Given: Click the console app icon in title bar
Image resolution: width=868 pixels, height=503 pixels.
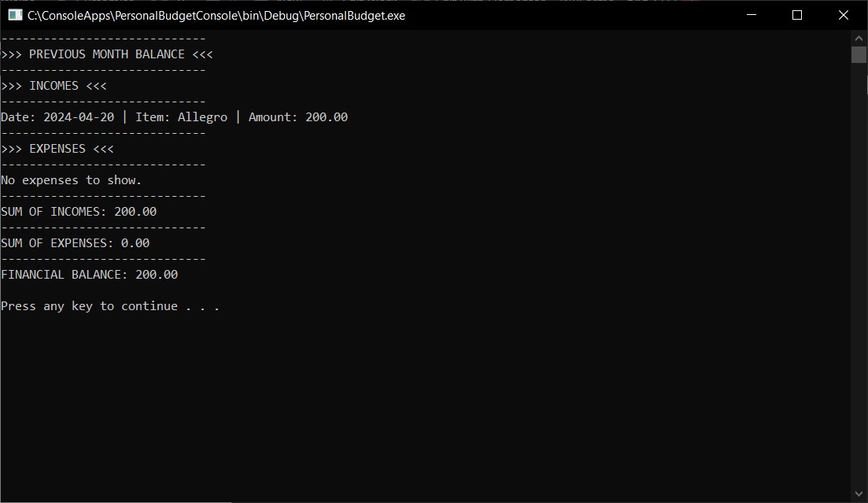Looking at the screenshot, I should (x=15, y=15).
